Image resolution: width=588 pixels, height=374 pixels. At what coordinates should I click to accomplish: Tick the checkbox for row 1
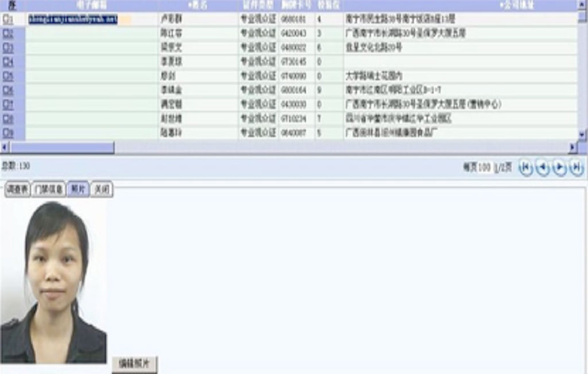[6, 19]
